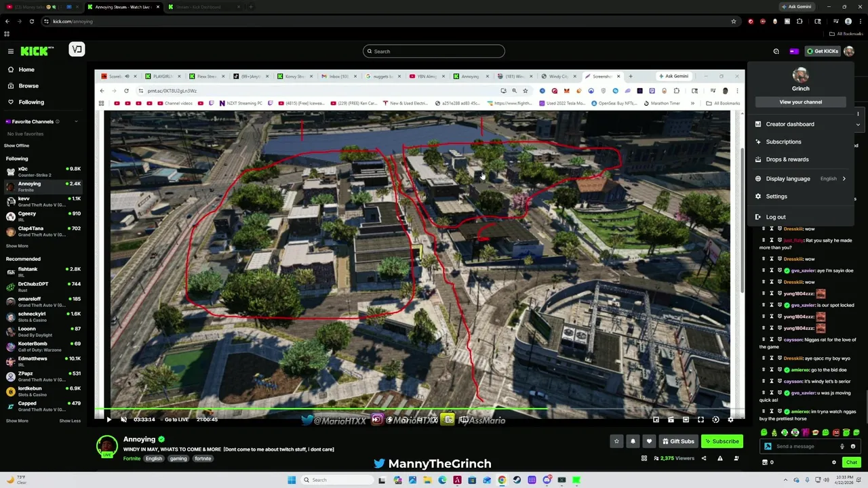Viewport: 868px width, 488px height.
Task: Open player settings gear
Action: (730, 420)
